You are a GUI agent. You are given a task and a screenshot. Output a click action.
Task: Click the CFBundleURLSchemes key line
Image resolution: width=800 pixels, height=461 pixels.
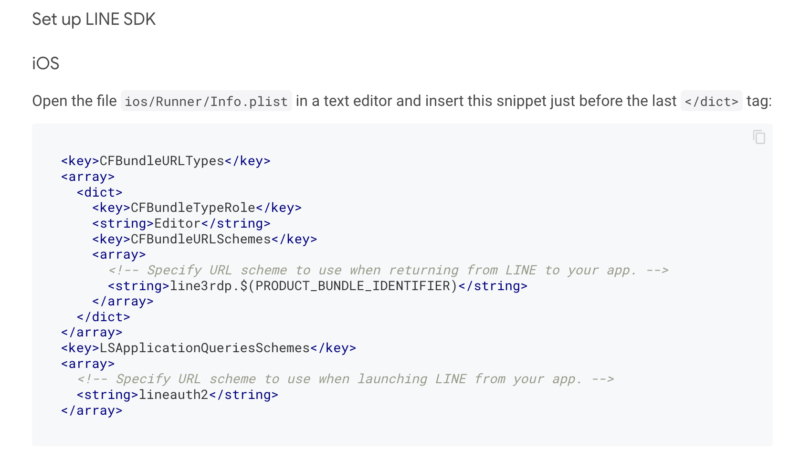pos(204,239)
